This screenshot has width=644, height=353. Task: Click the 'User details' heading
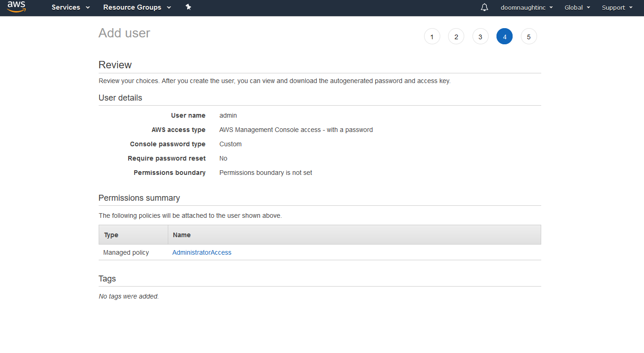[x=120, y=98]
